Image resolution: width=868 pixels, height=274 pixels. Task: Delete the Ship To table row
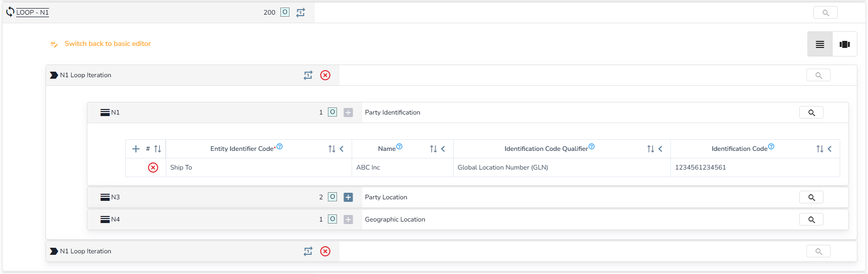153,168
